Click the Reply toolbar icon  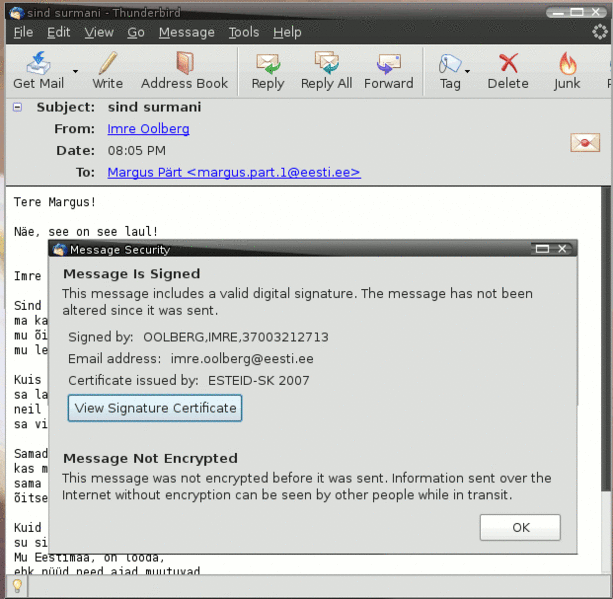point(268,63)
